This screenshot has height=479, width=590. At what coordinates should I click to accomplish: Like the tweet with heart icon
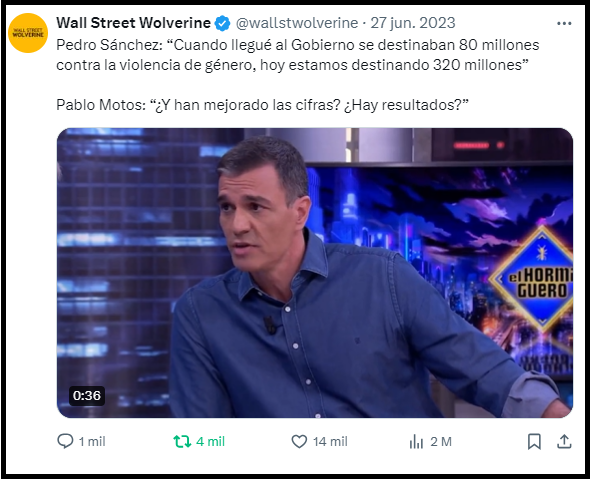pos(300,441)
